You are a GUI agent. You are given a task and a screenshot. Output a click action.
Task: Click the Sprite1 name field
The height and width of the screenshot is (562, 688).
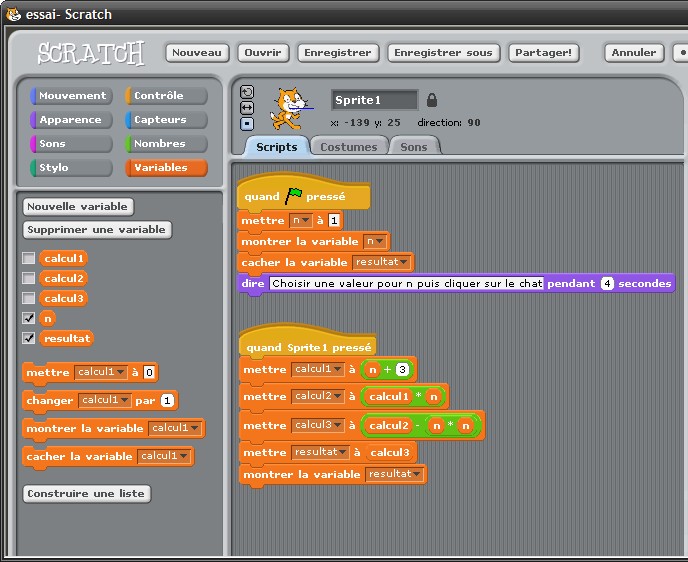tap(375, 100)
